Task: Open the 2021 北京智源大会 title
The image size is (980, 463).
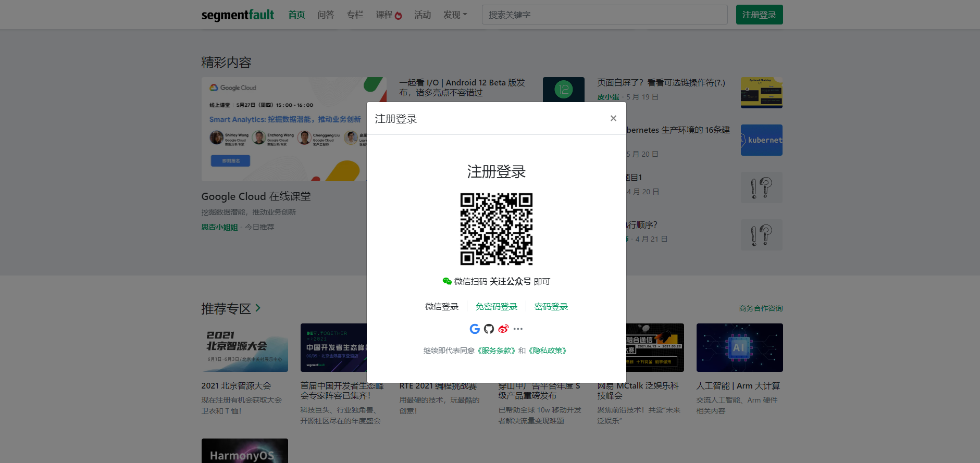Action: tap(236, 385)
